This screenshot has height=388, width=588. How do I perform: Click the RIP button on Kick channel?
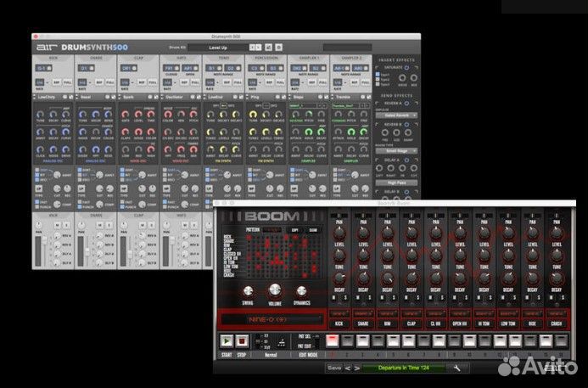pos(57,82)
